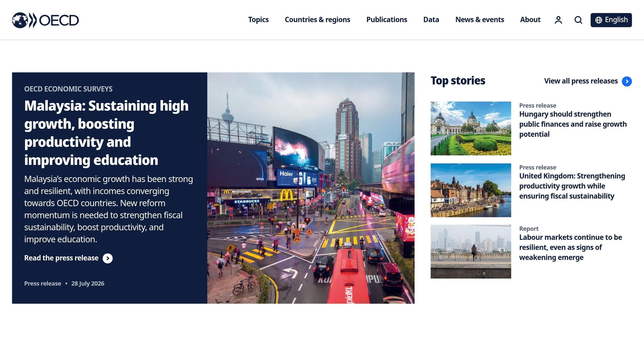Click the Hungary palace garden thumbnail

pyautogui.click(x=471, y=128)
